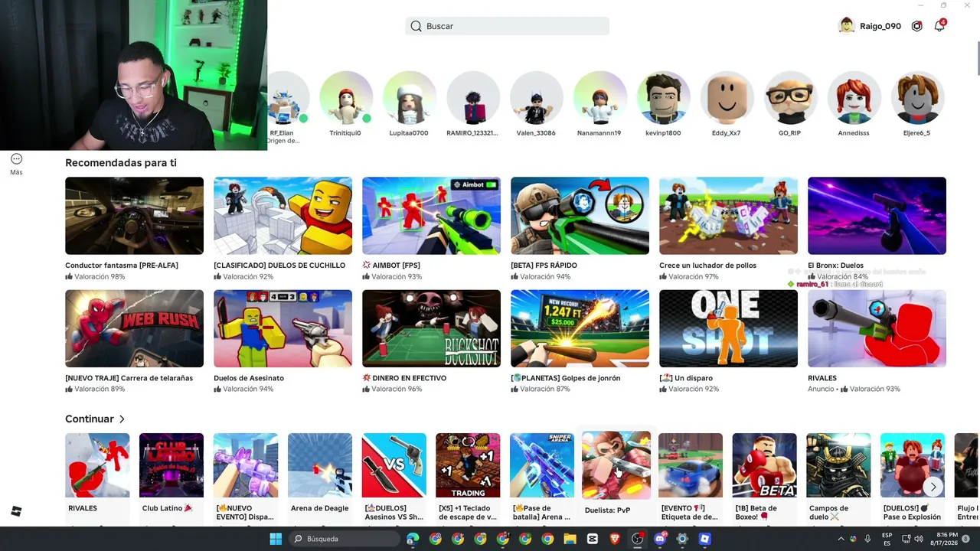Open the Windows Start button
The height and width of the screenshot is (551, 980).
[276, 539]
